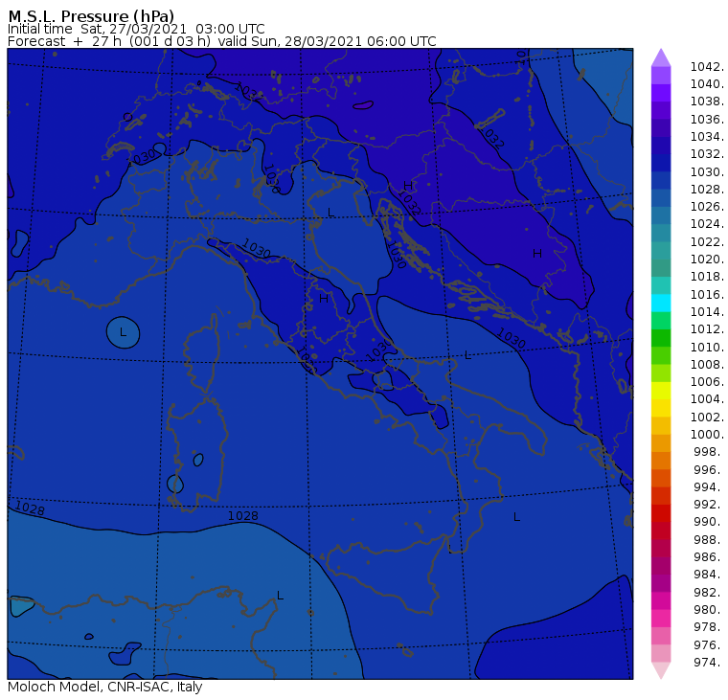Select the "Initial time Sat, 27/03/2021 03:00 UTC" line

136,30
